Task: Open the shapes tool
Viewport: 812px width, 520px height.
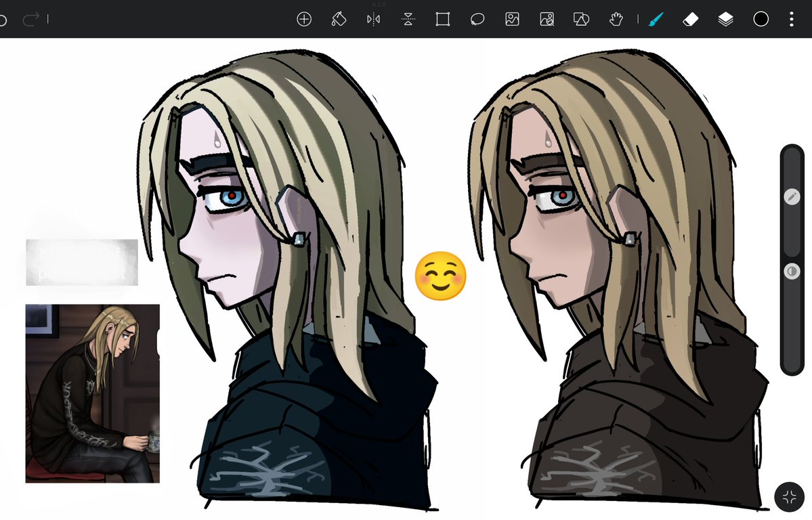Action: [581, 20]
